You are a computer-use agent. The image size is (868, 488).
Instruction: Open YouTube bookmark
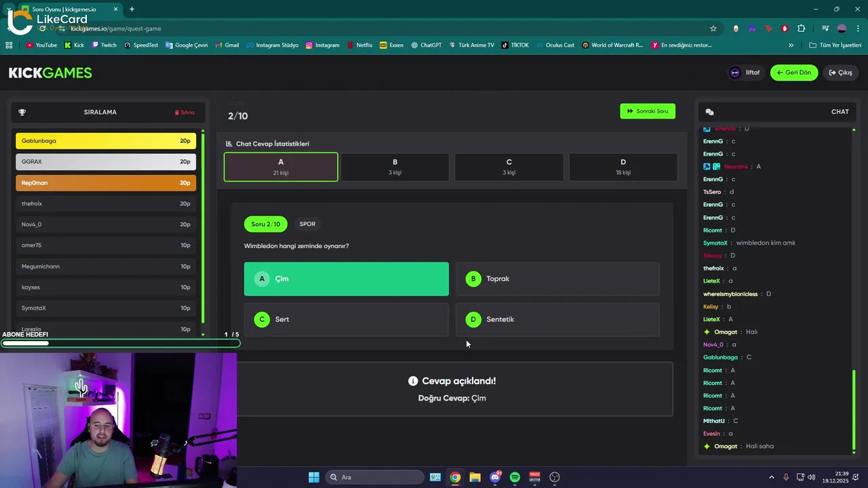41,45
